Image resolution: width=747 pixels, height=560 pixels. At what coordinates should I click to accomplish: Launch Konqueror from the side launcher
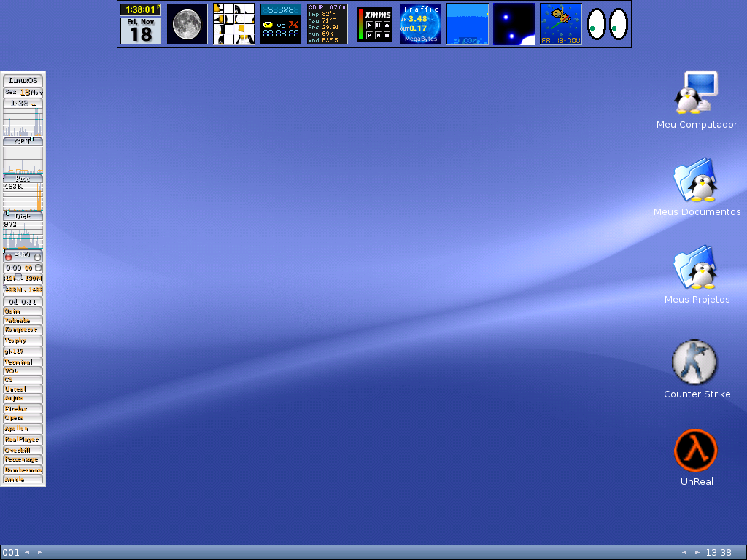[x=23, y=330]
